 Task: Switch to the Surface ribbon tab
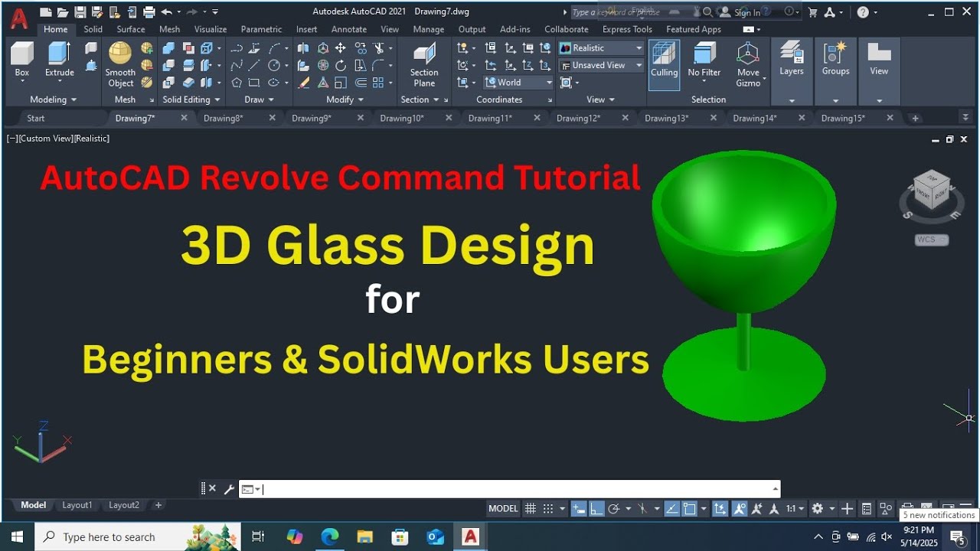pos(131,29)
